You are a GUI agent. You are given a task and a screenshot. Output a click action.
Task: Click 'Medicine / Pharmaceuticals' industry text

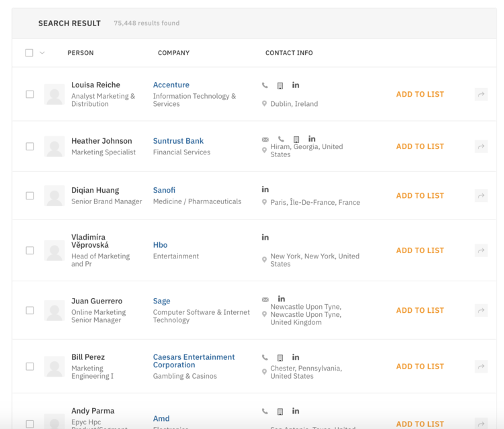pyautogui.click(x=197, y=201)
